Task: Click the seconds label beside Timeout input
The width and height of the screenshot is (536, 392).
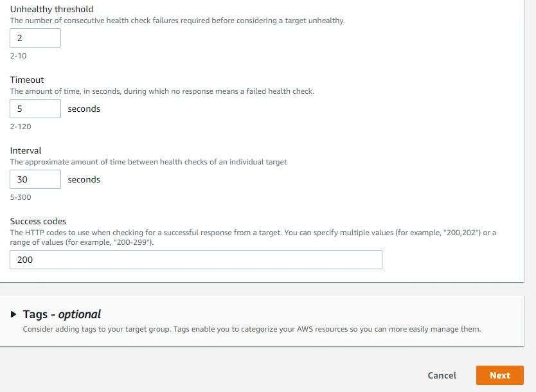Action: pos(84,108)
